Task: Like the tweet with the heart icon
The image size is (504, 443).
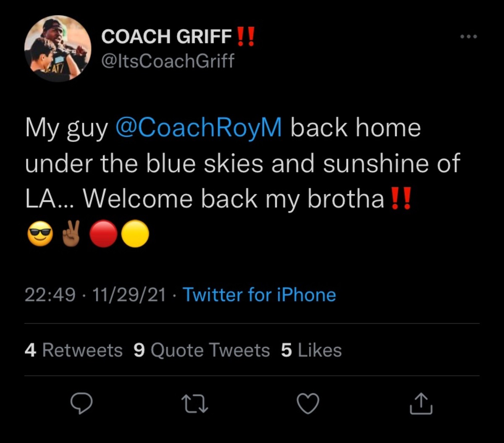Action: [308, 404]
